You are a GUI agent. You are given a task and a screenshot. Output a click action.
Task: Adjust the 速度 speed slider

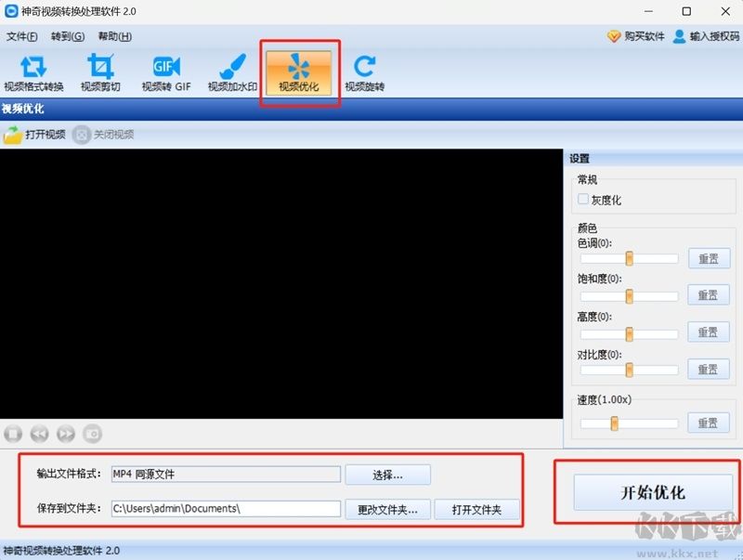click(x=615, y=423)
